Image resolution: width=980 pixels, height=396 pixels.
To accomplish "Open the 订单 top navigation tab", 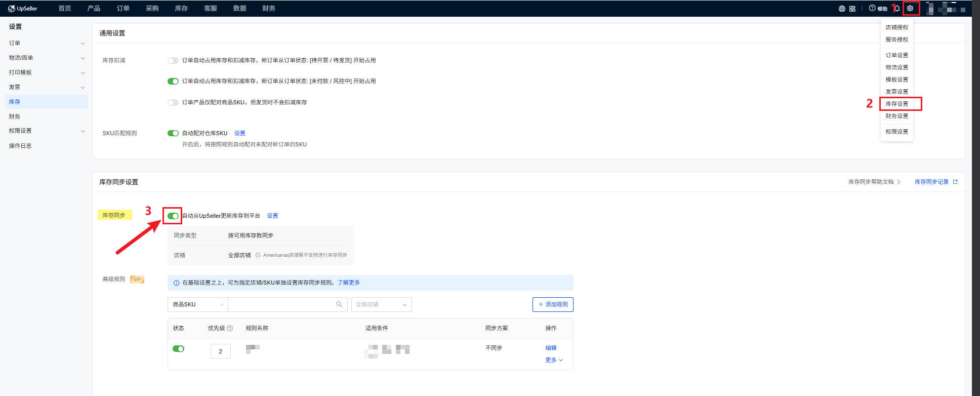I will pos(123,9).
